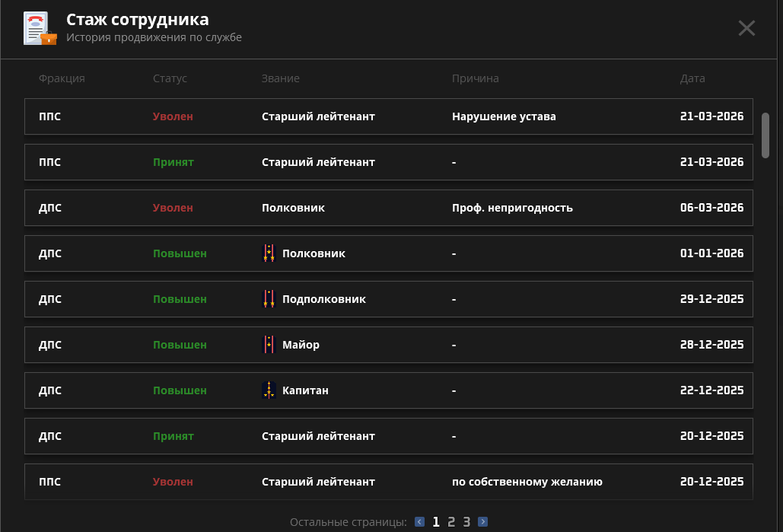Image resolution: width=783 pixels, height=532 pixels.
Task: Click the Причина column header
Action: (x=475, y=78)
